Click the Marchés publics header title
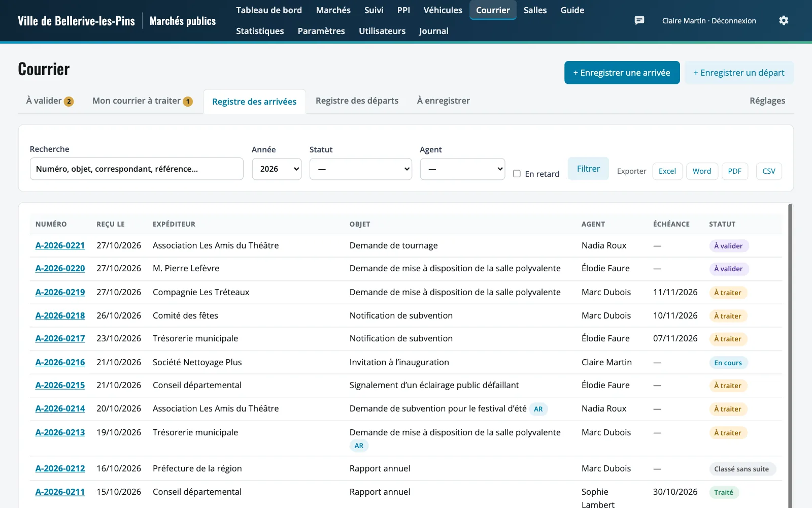The width and height of the screenshot is (812, 508). (183, 21)
